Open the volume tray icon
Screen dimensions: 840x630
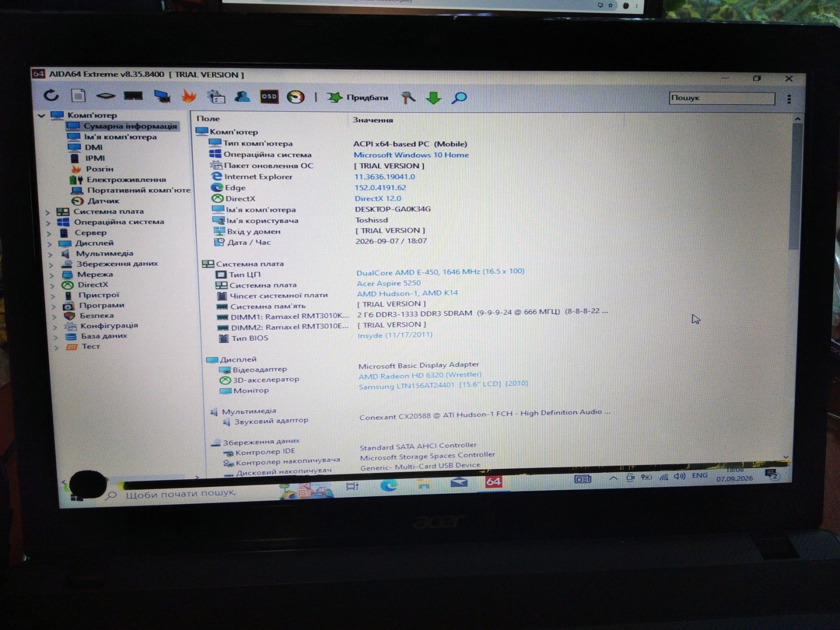[679, 476]
